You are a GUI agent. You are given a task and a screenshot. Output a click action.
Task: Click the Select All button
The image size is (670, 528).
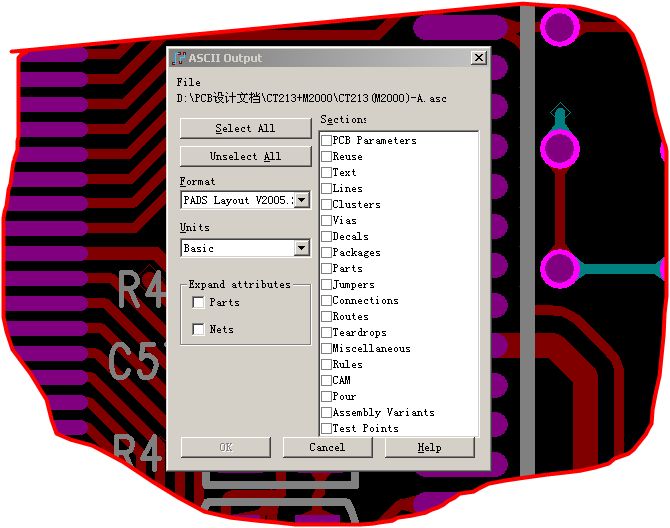coord(245,128)
